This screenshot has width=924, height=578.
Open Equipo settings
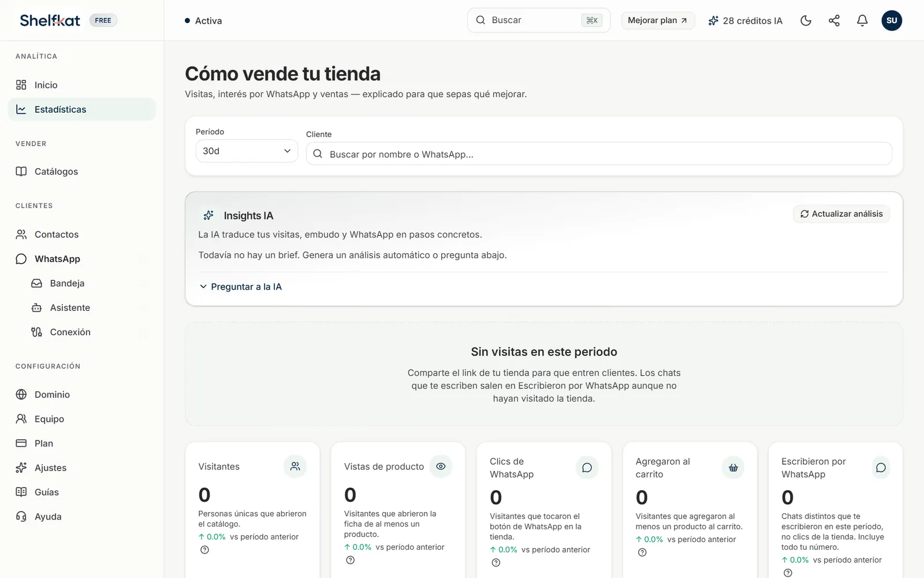click(x=82, y=419)
